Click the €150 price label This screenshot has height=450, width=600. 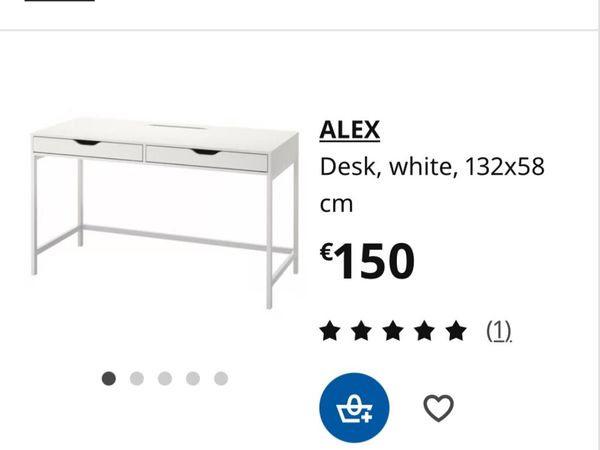click(x=367, y=261)
